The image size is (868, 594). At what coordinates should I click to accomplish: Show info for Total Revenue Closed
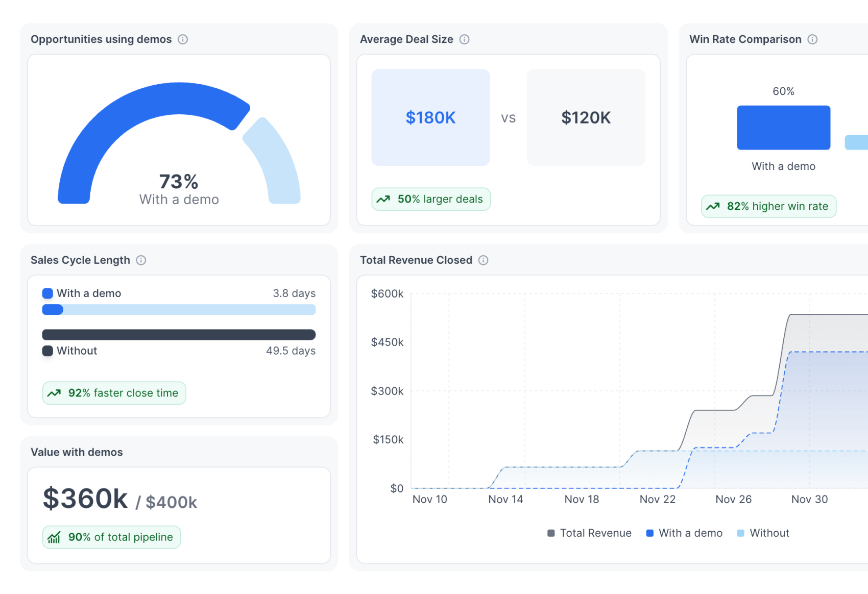[483, 260]
